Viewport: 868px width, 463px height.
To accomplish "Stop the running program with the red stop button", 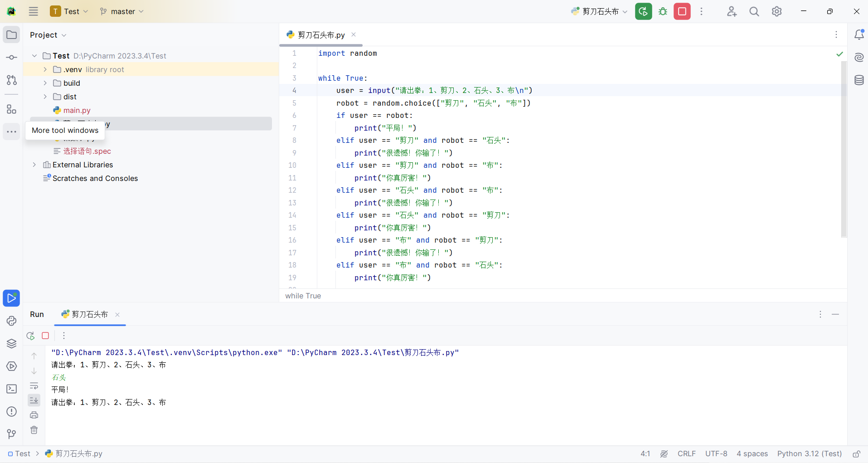I will (682, 11).
